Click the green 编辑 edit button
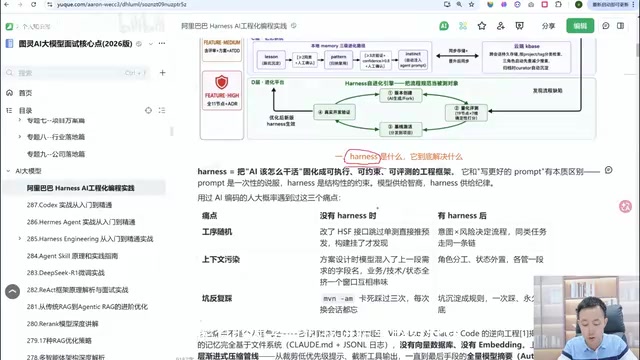Viewport: 640px width, 360px height. tap(580, 26)
